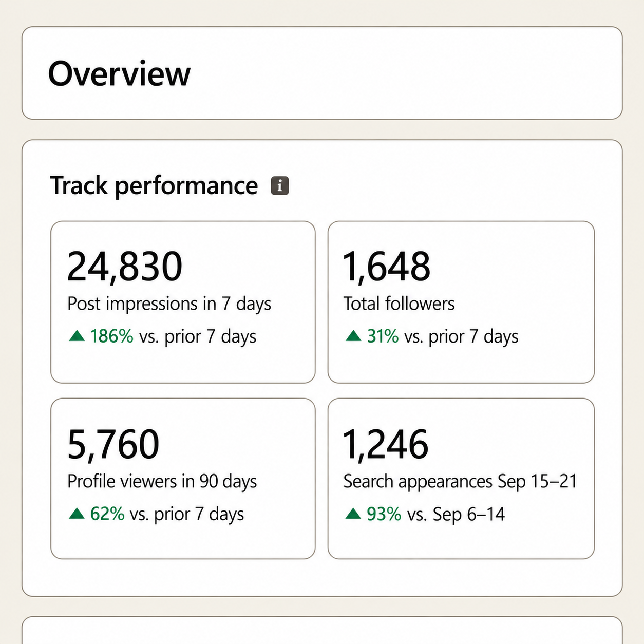Open the Profile viewers card

[183, 479]
